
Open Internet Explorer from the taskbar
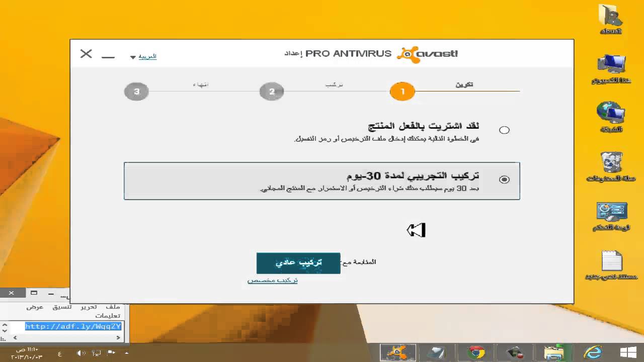click(592, 353)
